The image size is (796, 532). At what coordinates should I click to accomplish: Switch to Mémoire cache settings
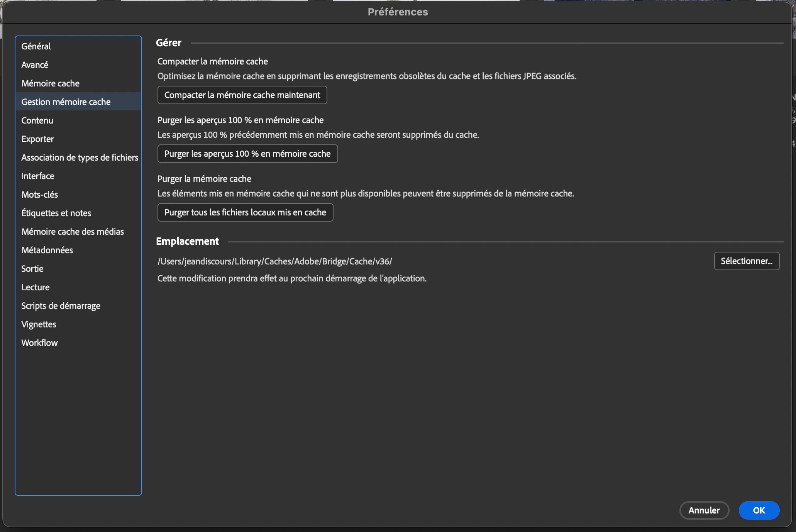pos(50,83)
